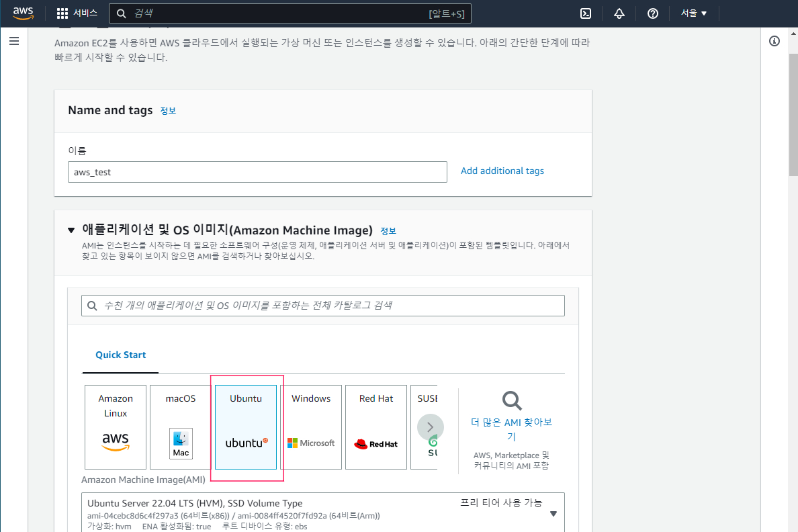
Task: Click the next arrow in AMI carousel
Action: pyautogui.click(x=430, y=427)
